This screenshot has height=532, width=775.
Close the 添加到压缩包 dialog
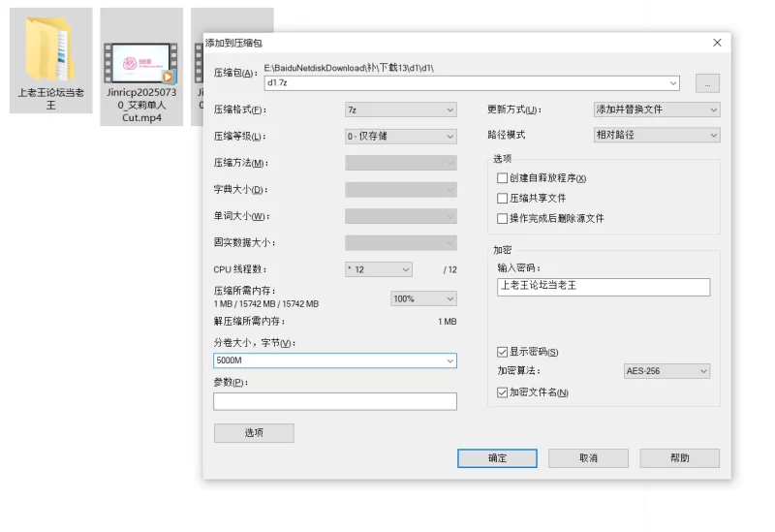[x=717, y=43]
